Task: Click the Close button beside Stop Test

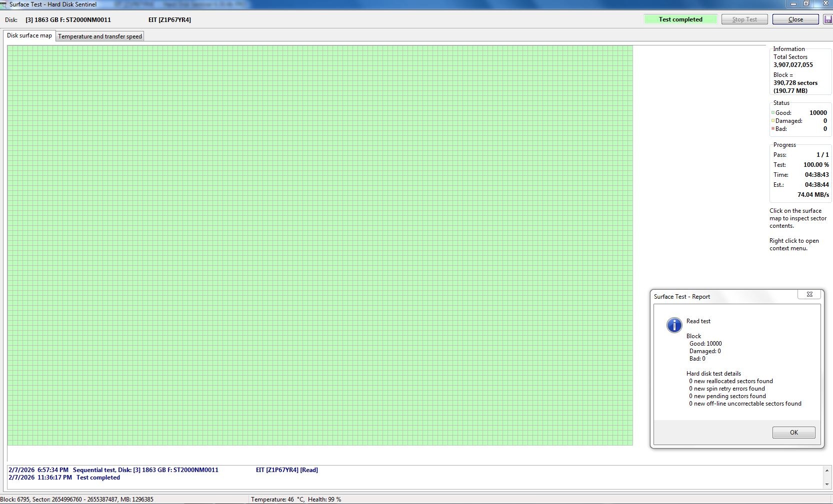Action: (795, 19)
